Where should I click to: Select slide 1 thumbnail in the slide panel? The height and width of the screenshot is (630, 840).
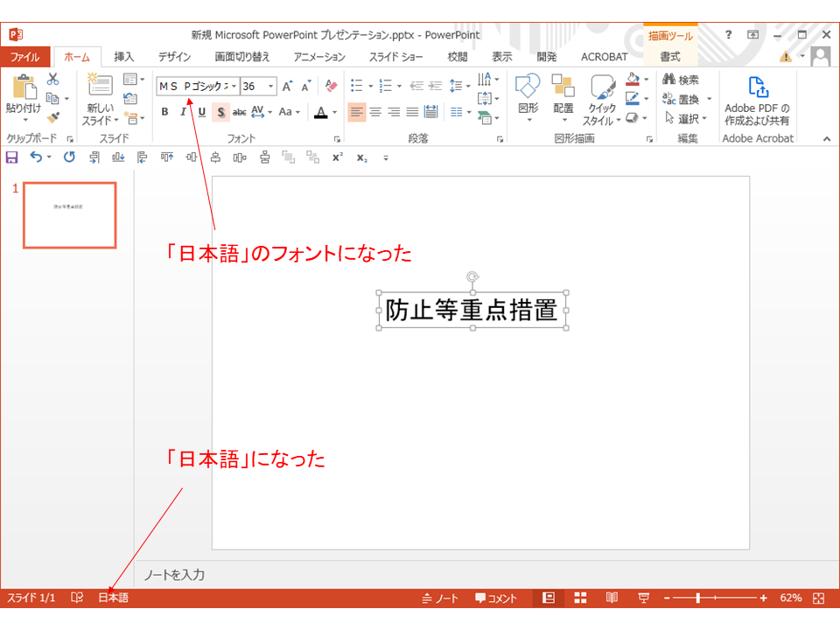(69, 215)
